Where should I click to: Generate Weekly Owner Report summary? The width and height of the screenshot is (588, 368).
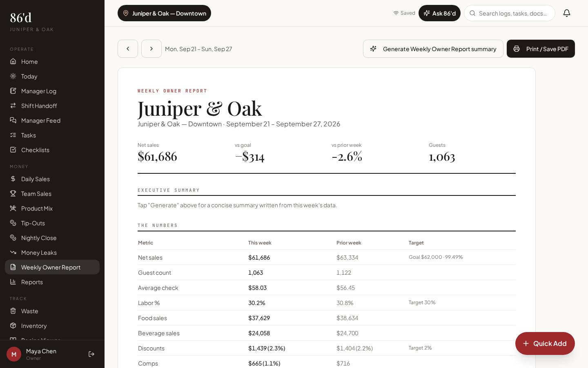point(433,49)
